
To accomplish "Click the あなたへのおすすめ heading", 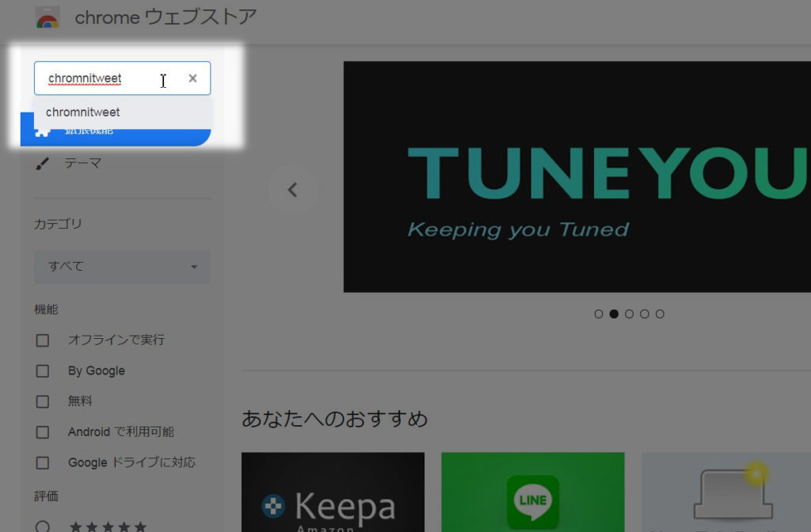I will (335, 419).
